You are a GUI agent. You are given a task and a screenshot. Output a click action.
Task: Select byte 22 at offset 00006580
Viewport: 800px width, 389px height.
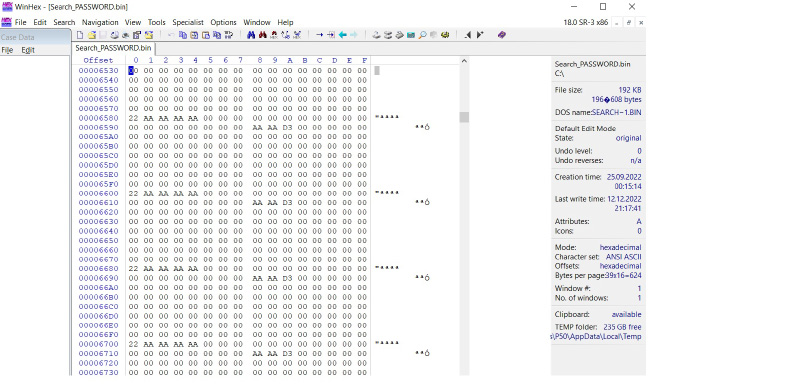pos(134,118)
